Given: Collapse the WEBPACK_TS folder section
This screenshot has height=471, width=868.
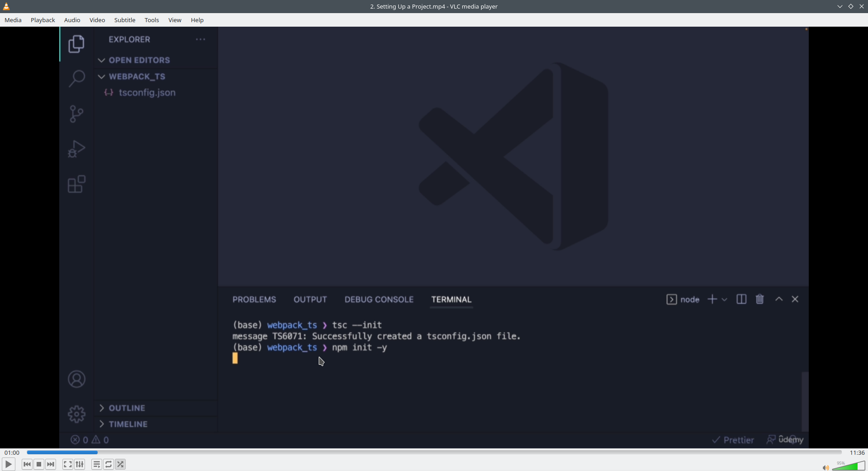Looking at the screenshot, I should coord(101,76).
